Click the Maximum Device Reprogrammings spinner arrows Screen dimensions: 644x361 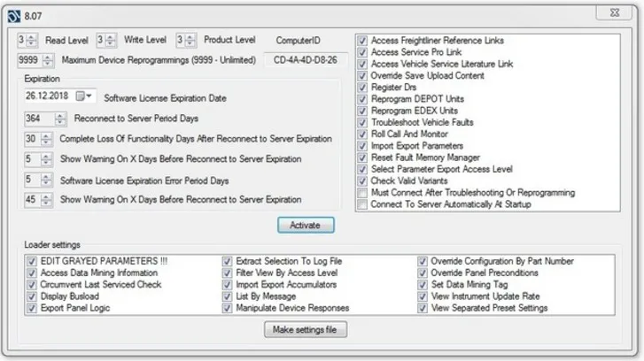48,60
